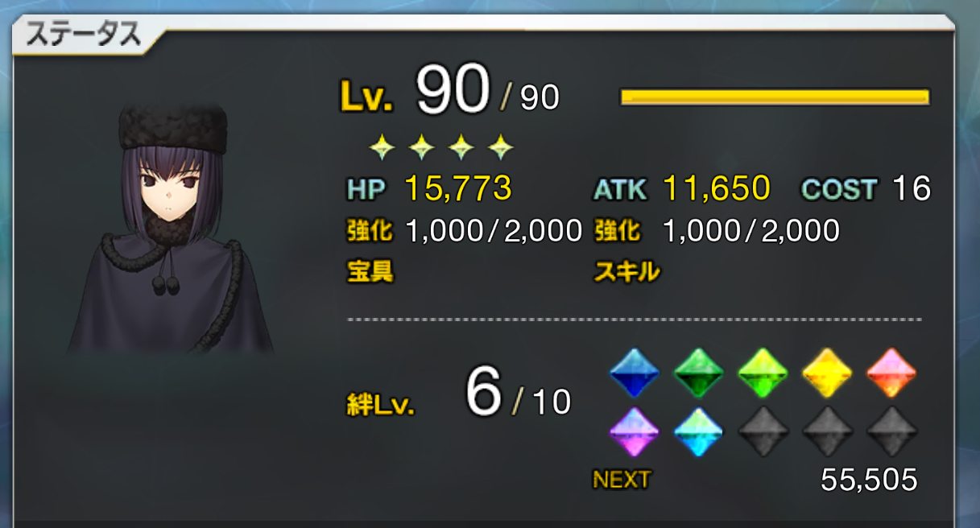
Task: Click the first gray locked crystal
Action: (x=763, y=432)
